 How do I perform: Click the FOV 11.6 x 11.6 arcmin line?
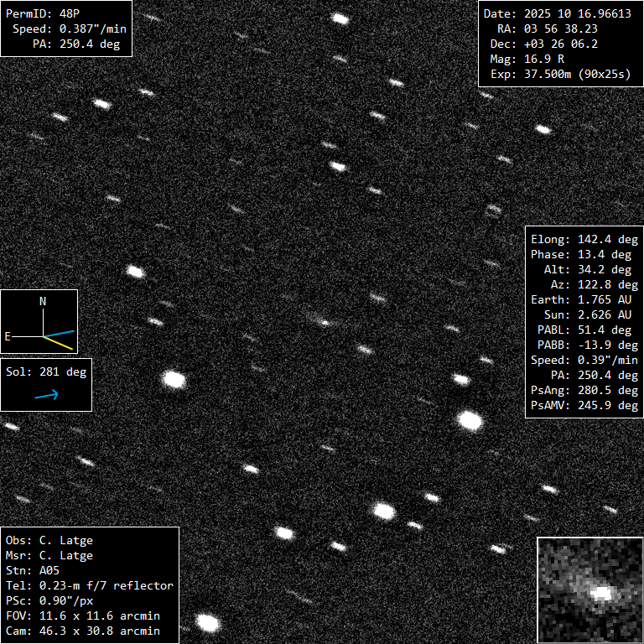coord(82,615)
